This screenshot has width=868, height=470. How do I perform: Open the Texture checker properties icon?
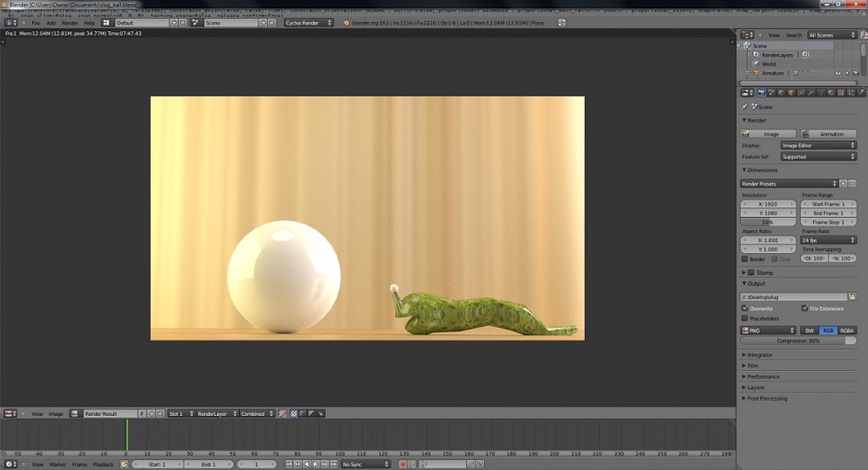click(x=841, y=93)
